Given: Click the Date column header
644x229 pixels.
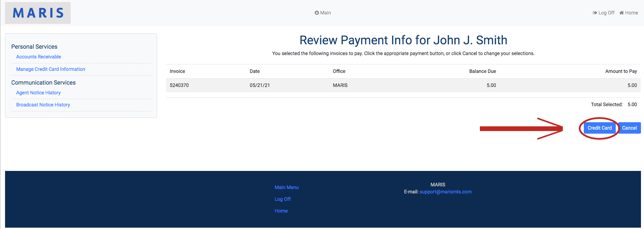Looking at the screenshot, I should 255,71.
